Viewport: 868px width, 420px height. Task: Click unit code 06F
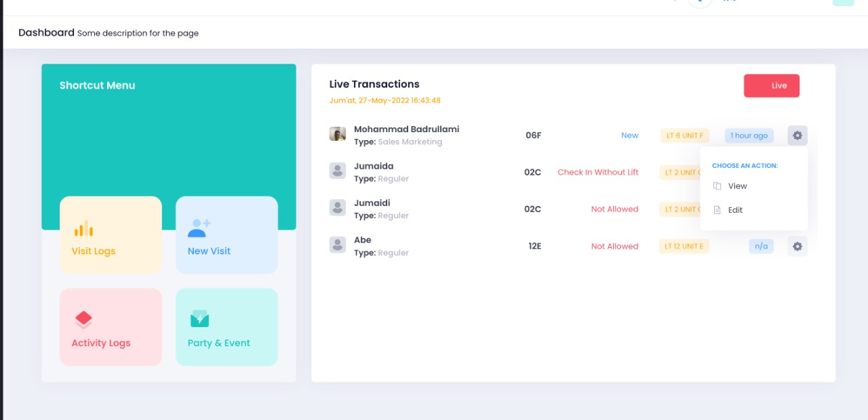pyautogui.click(x=534, y=135)
